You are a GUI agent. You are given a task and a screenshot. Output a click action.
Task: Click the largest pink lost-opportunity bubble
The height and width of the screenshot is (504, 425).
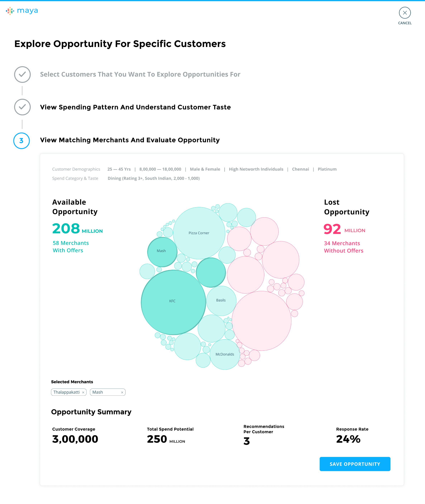pos(262,321)
